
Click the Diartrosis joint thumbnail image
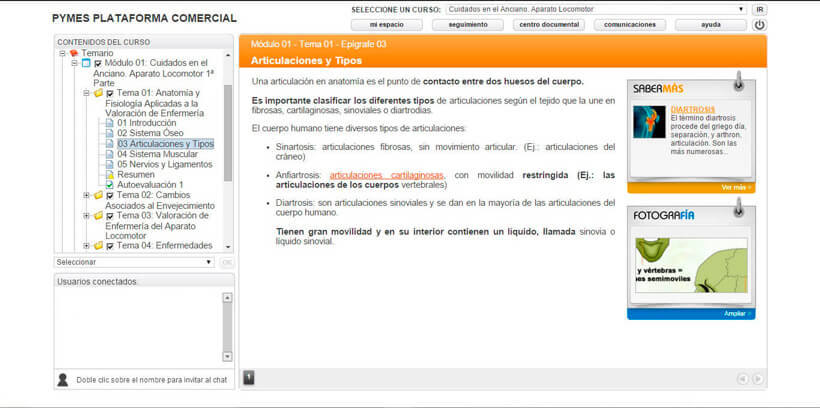pyautogui.click(x=649, y=122)
